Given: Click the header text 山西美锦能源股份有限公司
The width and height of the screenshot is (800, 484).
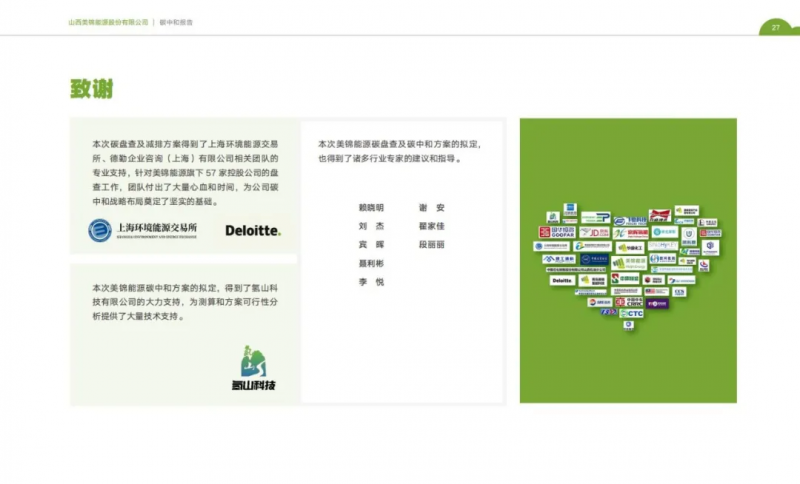Looking at the screenshot, I should tap(108, 22).
